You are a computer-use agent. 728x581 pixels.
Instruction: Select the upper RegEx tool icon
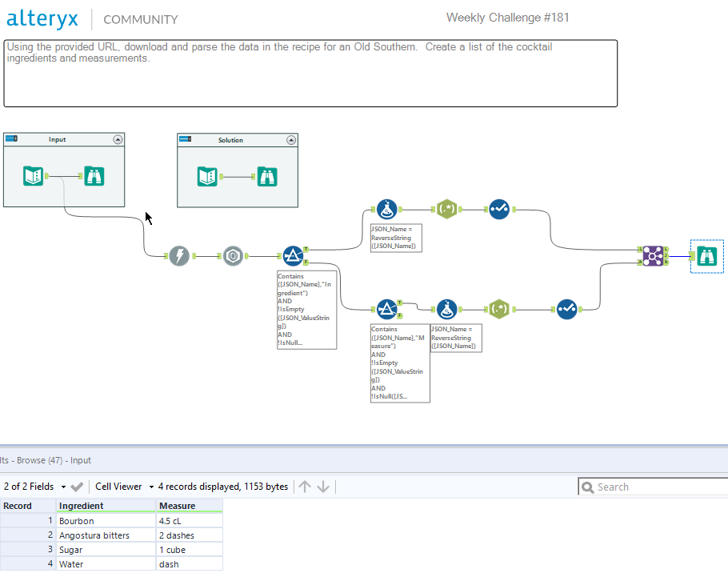coord(446,210)
